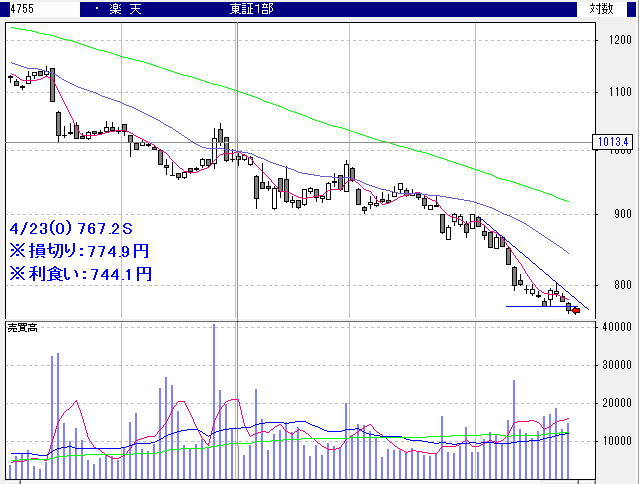Click the 800 price axis label
Image resolution: width=639 pixels, height=484 pixels.
click(x=621, y=287)
